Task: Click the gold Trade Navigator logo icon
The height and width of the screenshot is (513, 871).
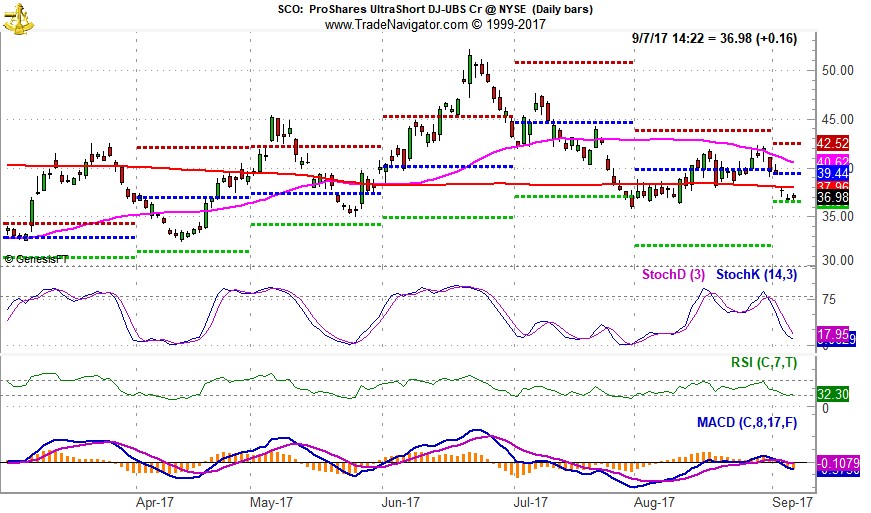Action: [17, 17]
